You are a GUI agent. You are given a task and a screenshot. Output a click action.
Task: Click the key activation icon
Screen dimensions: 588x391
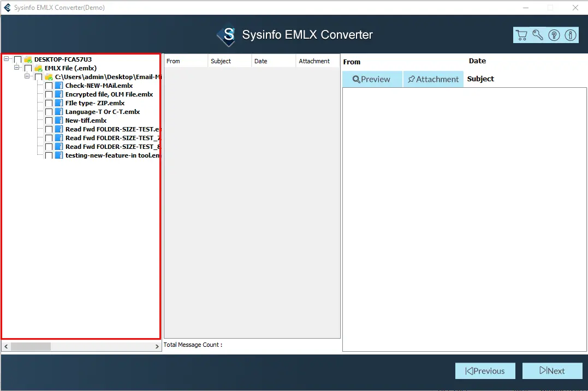(538, 35)
